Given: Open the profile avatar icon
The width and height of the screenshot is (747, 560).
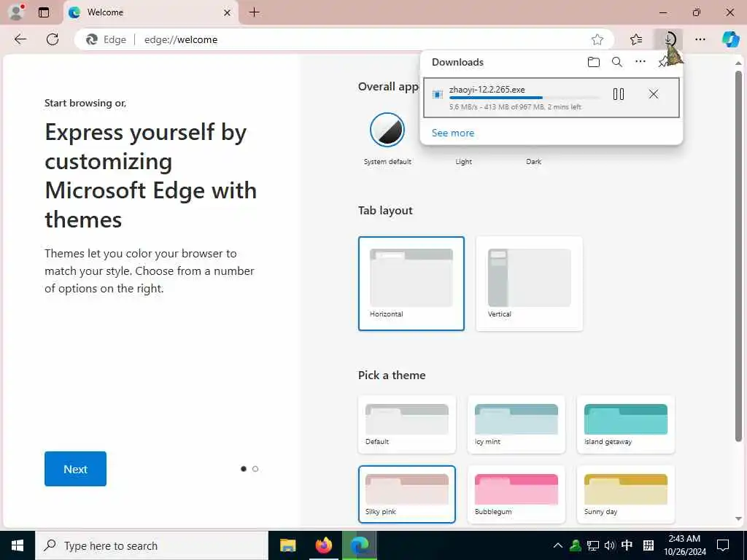Looking at the screenshot, I should coord(17,12).
